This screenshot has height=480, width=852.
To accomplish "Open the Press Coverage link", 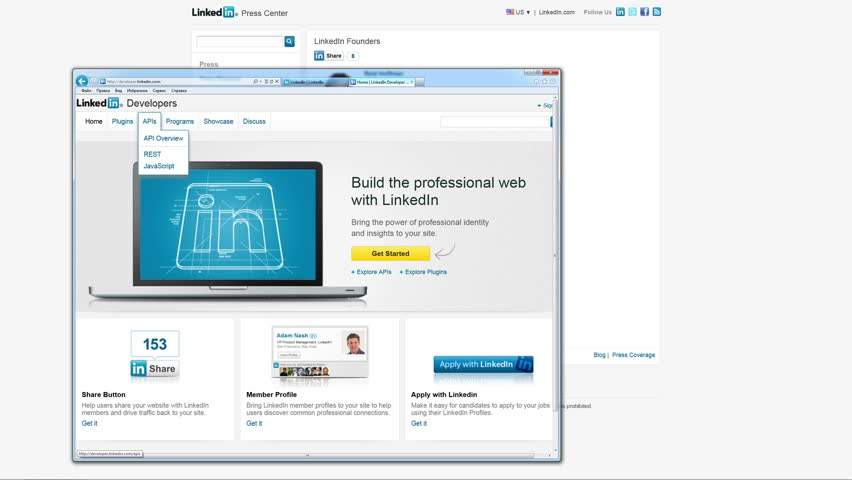I will click(x=634, y=355).
